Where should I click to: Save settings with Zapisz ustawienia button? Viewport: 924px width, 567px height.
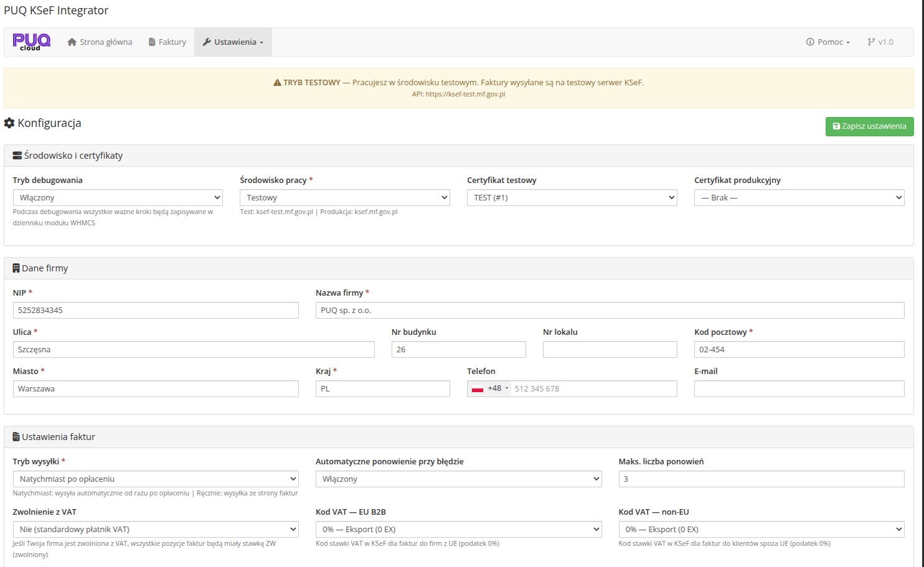[869, 126]
